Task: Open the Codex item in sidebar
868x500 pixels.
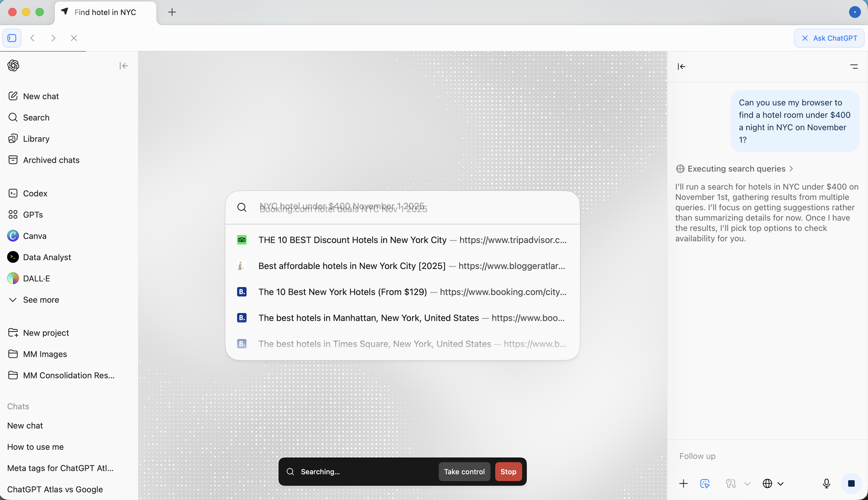Action: click(35, 193)
